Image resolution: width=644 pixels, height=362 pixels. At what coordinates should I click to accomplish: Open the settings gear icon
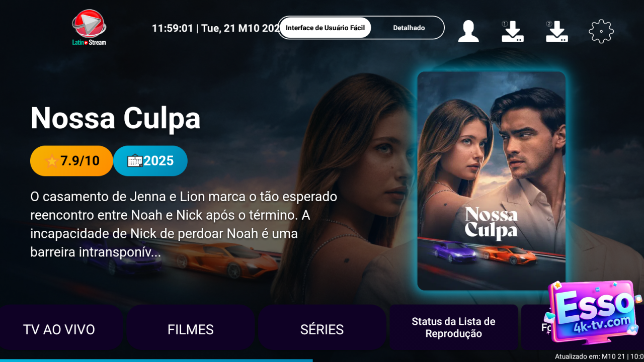point(601,32)
